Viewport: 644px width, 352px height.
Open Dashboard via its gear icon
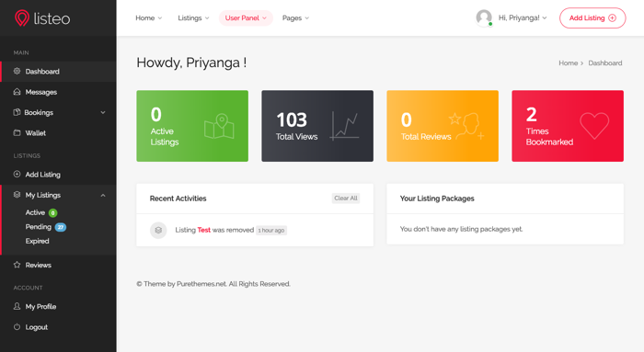coord(17,71)
